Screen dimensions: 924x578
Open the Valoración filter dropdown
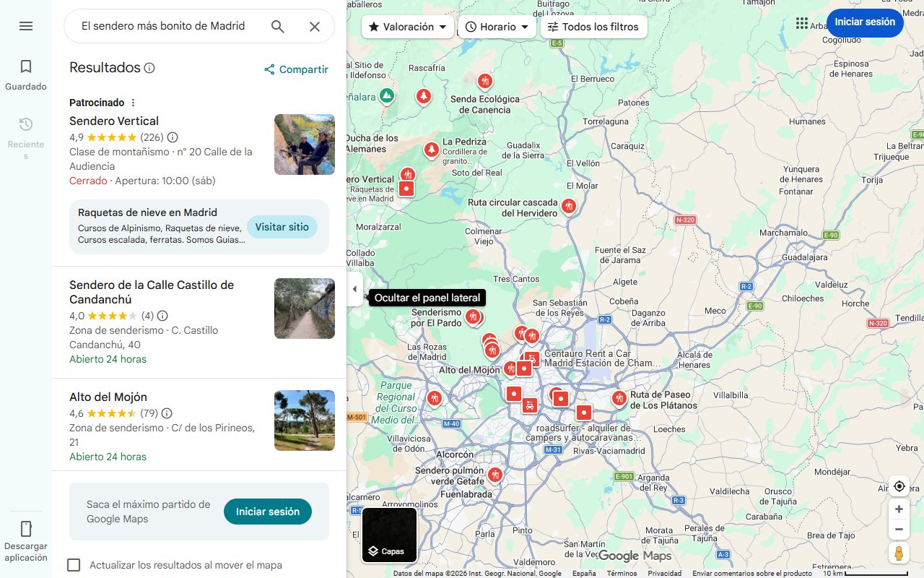tap(407, 27)
